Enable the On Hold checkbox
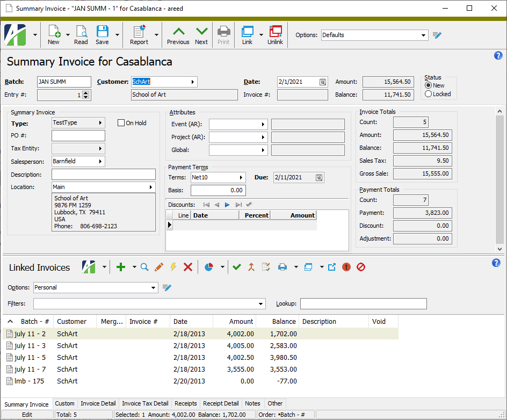The width and height of the screenshot is (507, 420). click(121, 122)
